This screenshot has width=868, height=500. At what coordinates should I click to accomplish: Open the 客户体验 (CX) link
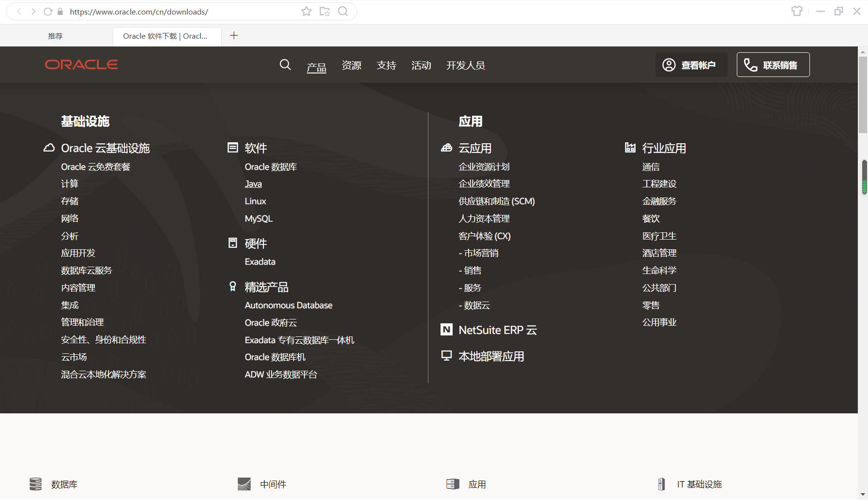click(x=485, y=236)
